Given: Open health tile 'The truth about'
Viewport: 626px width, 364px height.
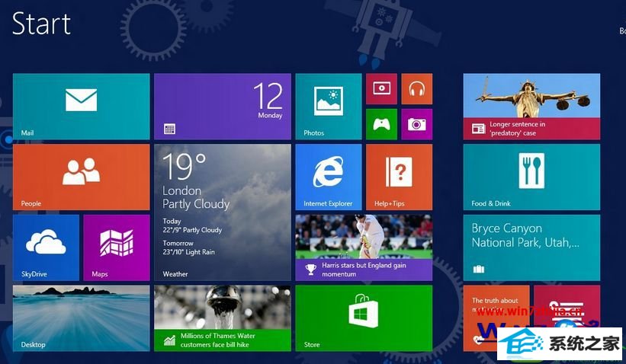Looking at the screenshot, I should pyautogui.click(x=496, y=318).
